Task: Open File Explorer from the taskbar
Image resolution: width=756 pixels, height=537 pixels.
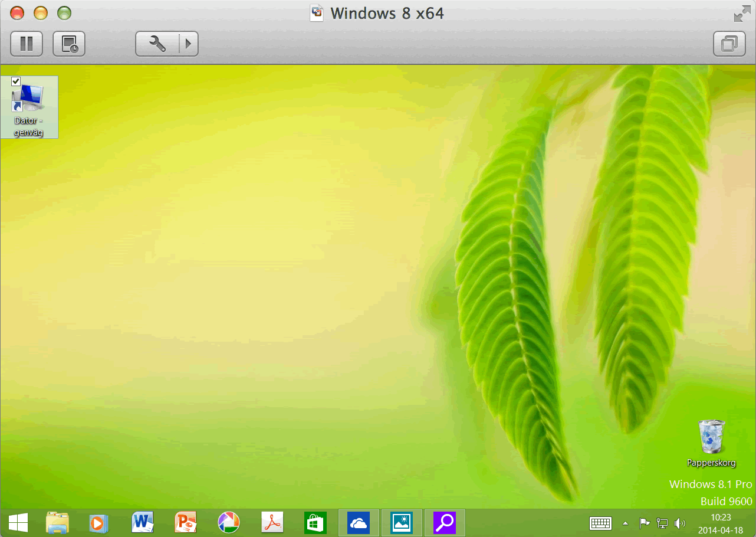Action: click(57, 523)
